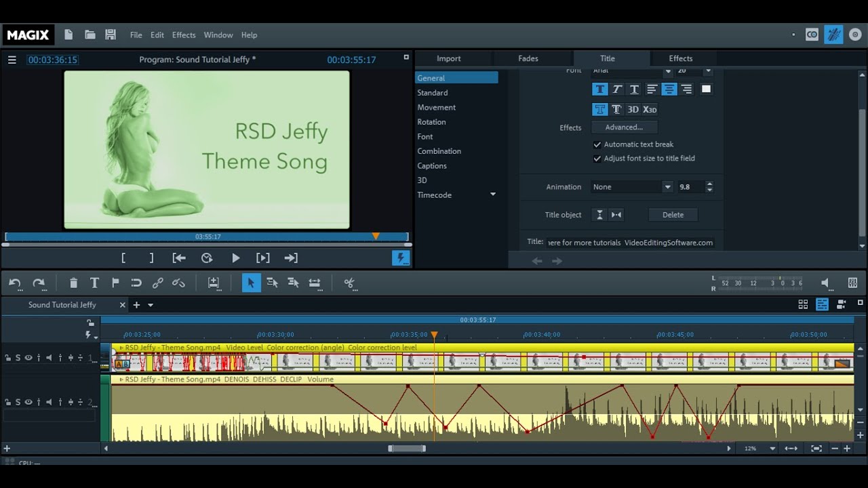The image size is (868, 488).
Task: Open the Window menu
Action: pyautogui.click(x=218, y=35)
